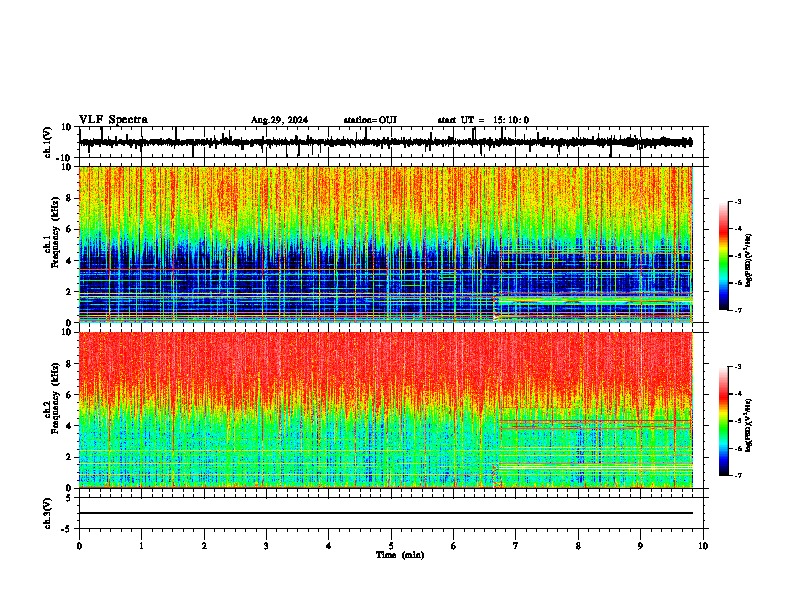The width and height of the screenshot is (792, 612).
Task: Click the ch.1 voltage waveform trace
Action: click(386, 142)
